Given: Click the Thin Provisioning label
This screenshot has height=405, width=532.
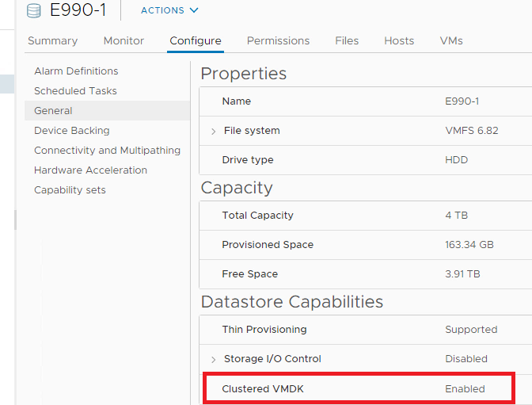Looking at the screenshot, I should (264, 330).
